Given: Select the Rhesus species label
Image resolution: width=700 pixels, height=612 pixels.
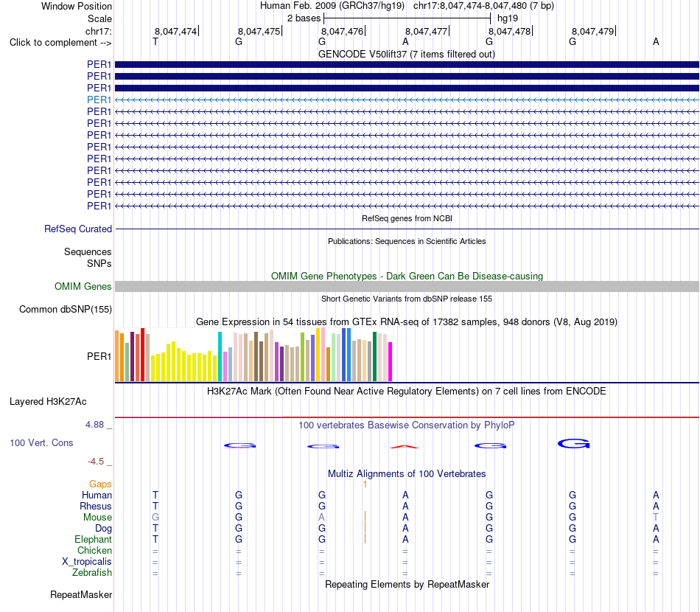Looking at the screenshot, I should 95,506.
